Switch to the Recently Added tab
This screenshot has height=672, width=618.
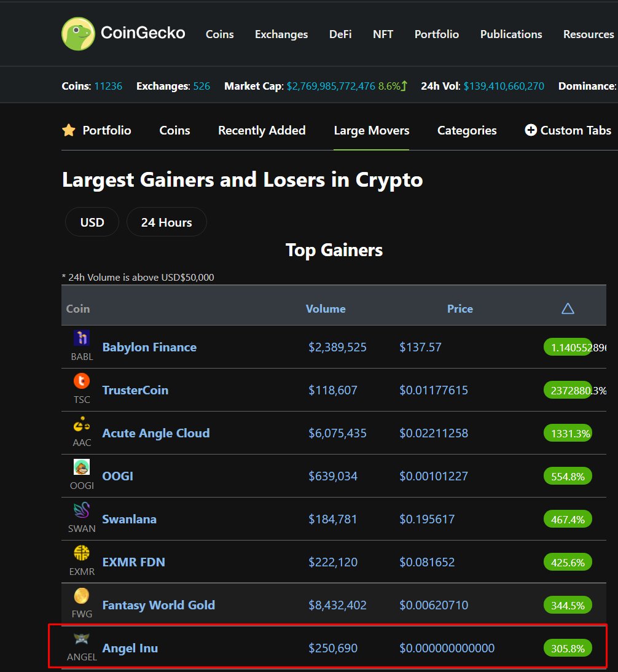(x=262, y=130)
